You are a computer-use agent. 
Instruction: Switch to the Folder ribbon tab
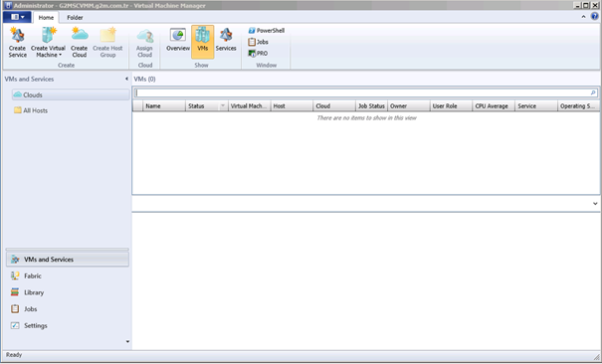pyautogui.click(x=75, y=17)
